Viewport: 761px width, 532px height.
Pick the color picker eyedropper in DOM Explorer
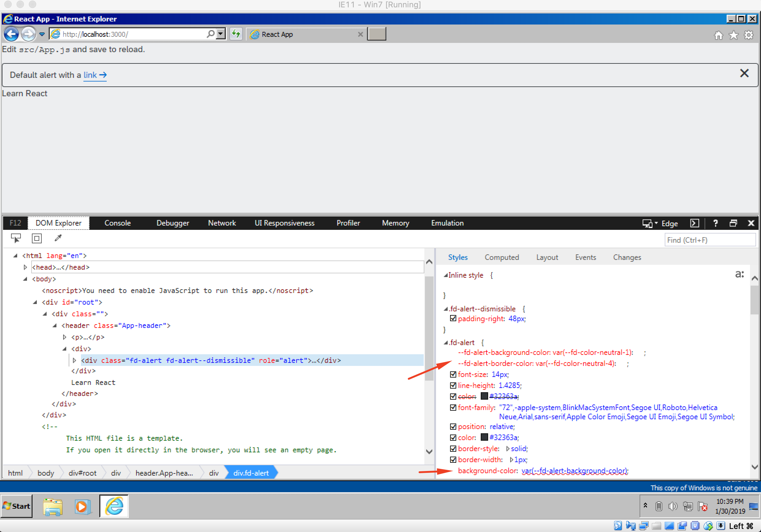(58, 238)
